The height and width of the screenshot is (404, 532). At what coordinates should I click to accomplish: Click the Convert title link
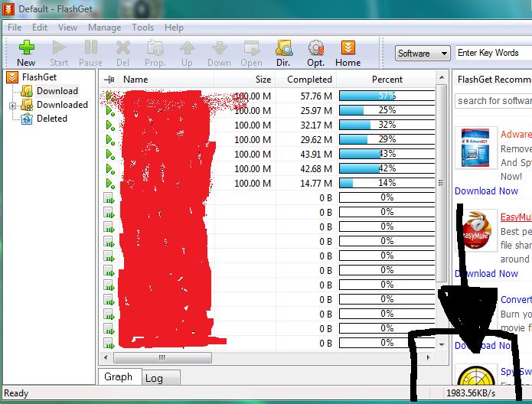516,299
